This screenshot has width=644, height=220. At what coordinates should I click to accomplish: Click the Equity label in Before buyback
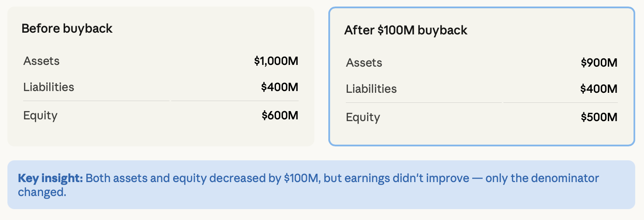pyautogui.click(x=40, y=115)
